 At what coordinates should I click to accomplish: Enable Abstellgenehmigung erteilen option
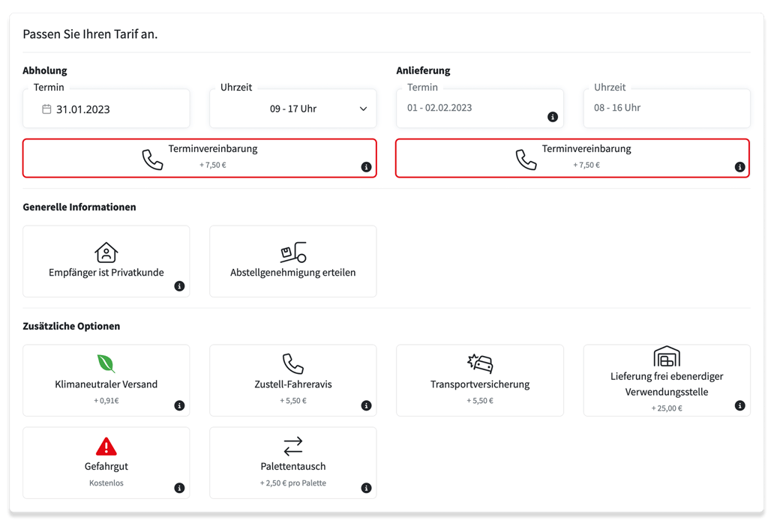293,262
